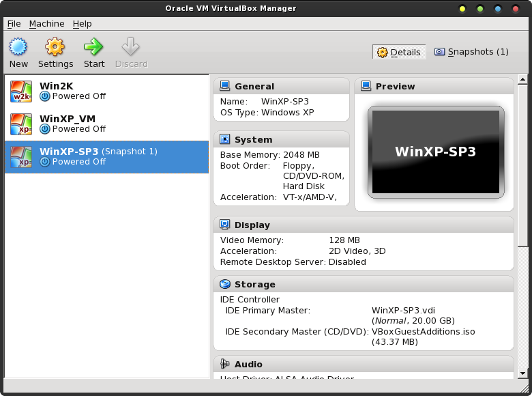Click the IDE Primary Master label
532x396 pixels.
pos(268,311)
